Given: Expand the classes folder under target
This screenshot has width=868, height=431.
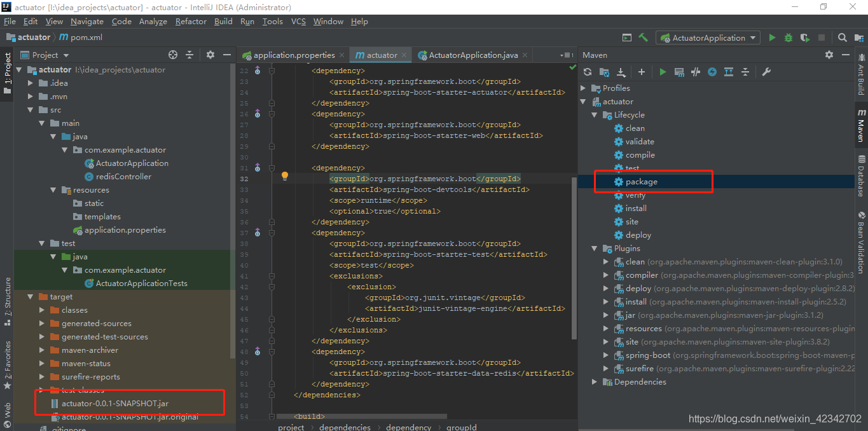Looking at the screenshot, I should [41, 310].
